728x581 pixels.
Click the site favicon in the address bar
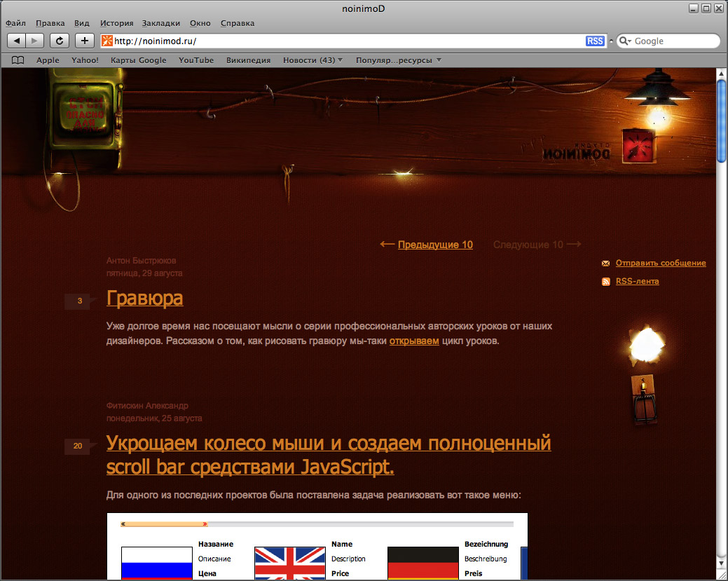click(107, 41)
